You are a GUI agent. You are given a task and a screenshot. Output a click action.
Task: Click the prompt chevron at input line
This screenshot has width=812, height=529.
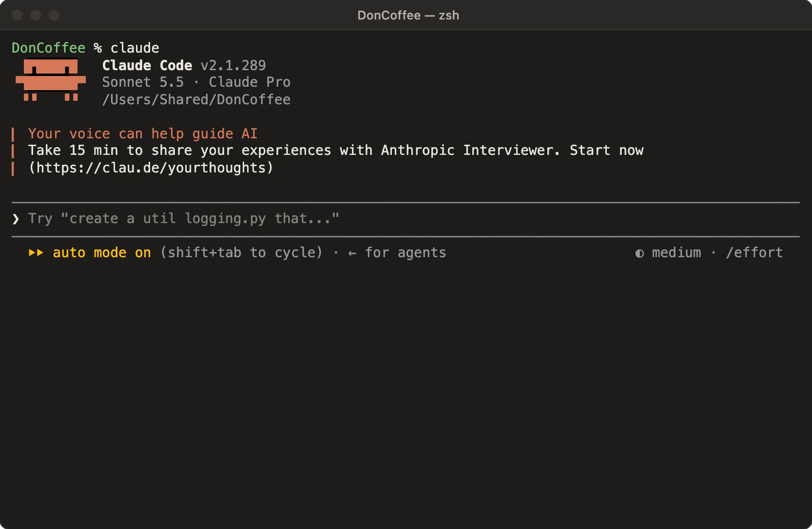[16, 219]
